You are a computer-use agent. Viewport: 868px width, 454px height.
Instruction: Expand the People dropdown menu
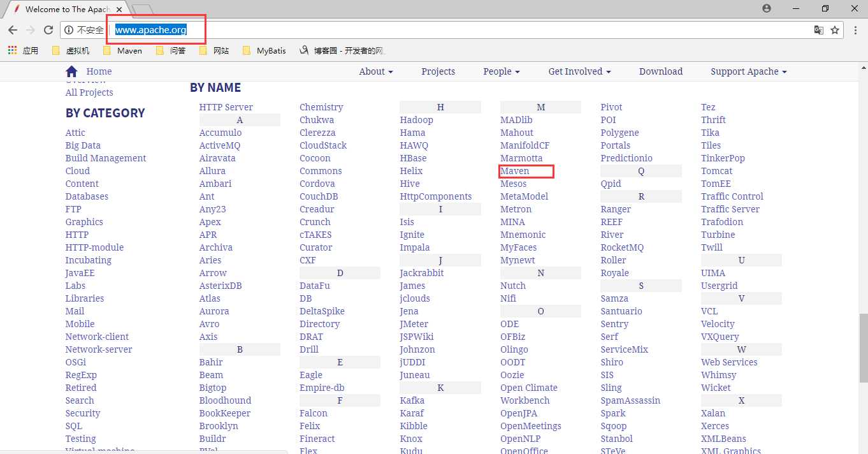coord(502,71)
